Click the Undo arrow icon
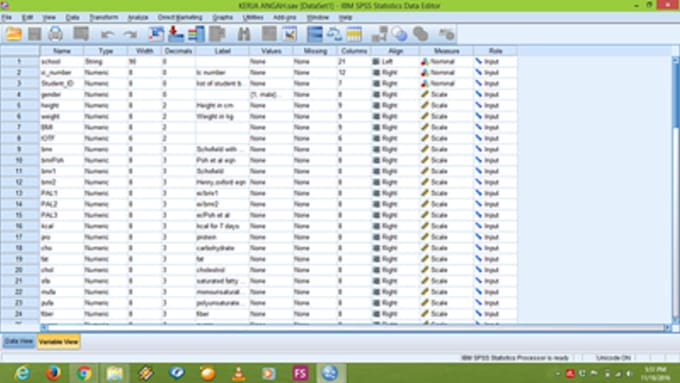This screenshot has height=383, width=680. 107,34
